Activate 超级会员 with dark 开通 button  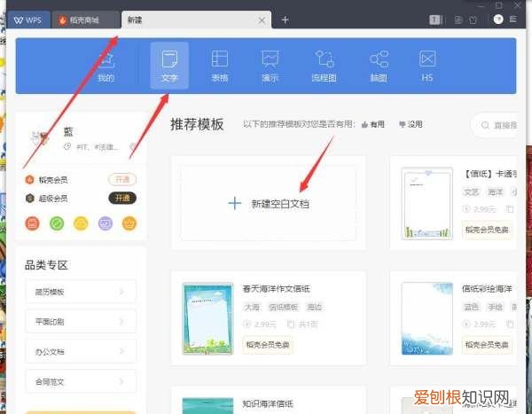[x=122, y=199]
